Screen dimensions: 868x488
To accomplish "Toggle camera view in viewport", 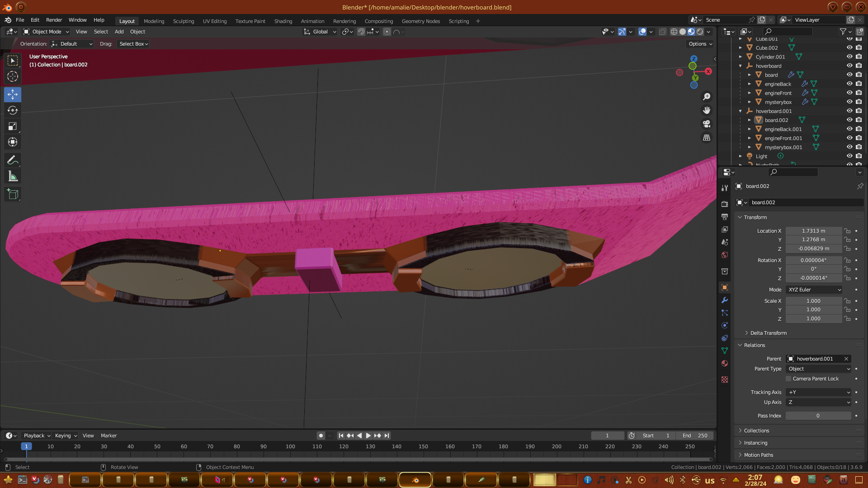I will (707, 124).
